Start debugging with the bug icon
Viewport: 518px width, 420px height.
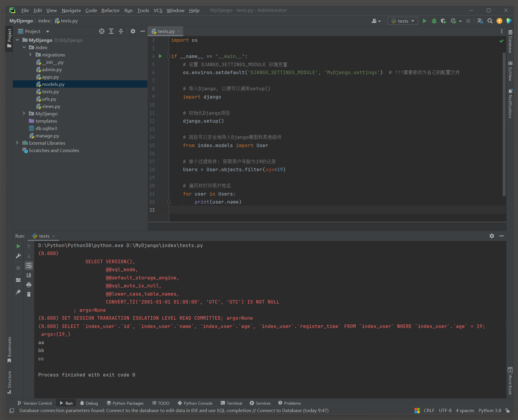click(434, 21)
